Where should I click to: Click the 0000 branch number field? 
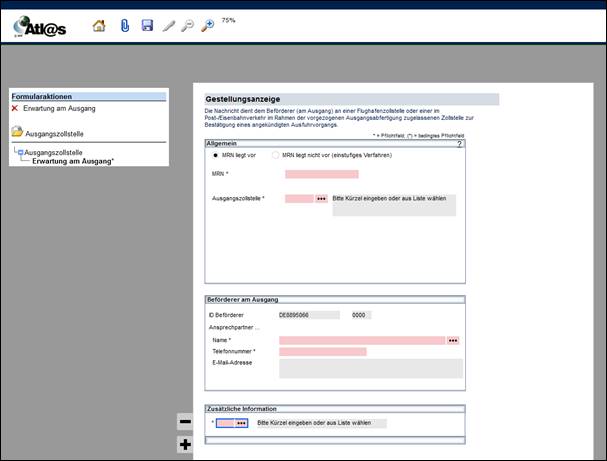pos(361,315)
